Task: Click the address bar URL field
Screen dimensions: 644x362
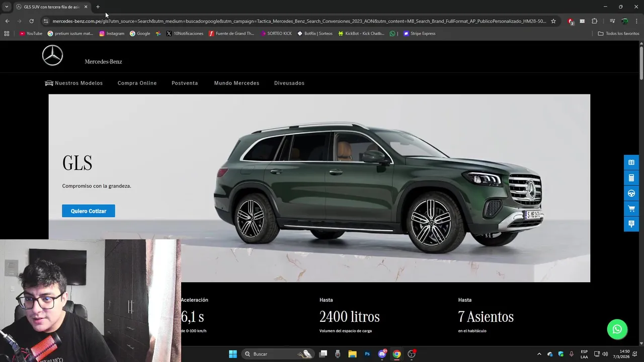Action: [x=299, y=21]
